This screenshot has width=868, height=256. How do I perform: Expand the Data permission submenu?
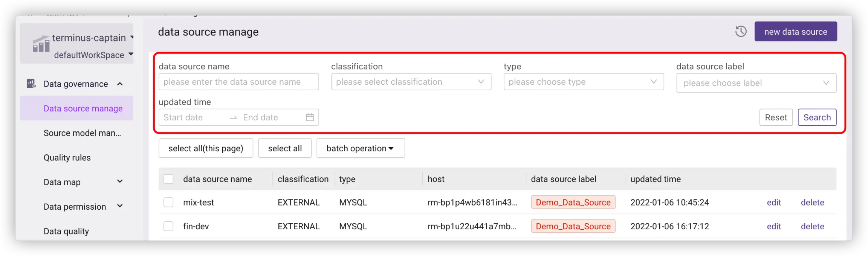pos(120,206)
